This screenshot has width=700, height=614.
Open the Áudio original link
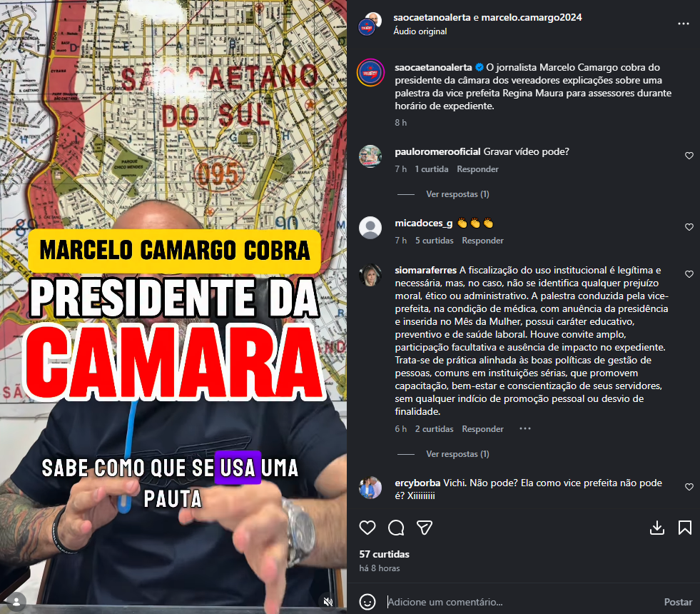point(420,31)
